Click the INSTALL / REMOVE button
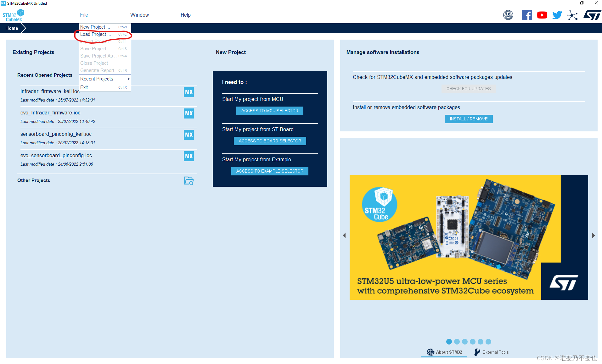 click(x=468, y=119)
